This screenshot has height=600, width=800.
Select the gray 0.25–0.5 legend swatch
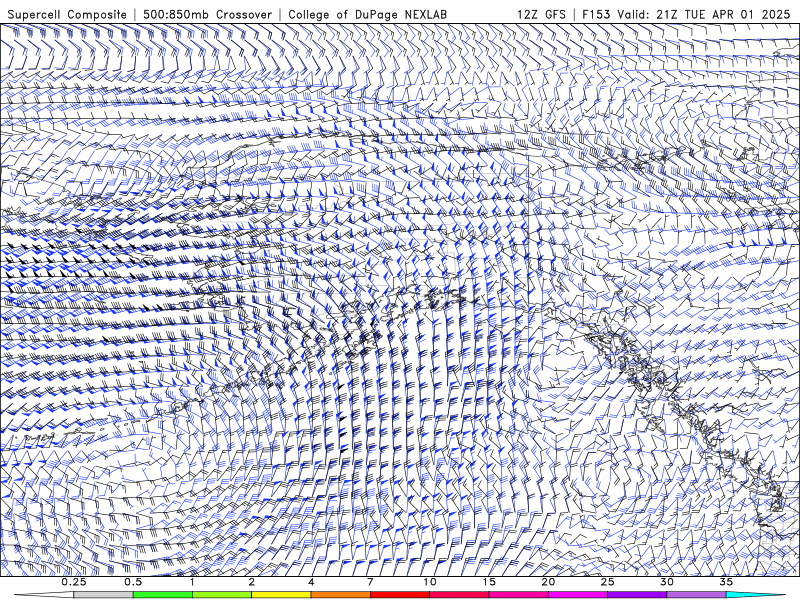(104, 595)
